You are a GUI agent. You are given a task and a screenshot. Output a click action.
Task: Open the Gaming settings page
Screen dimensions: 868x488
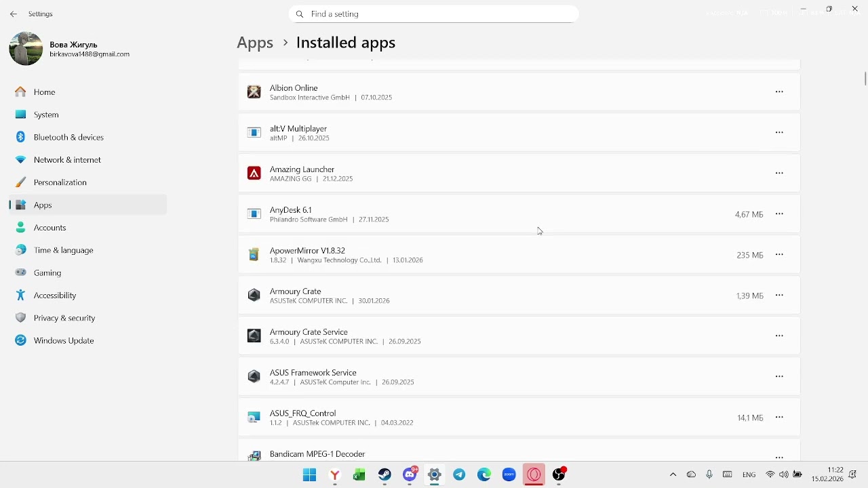(x=88, y=272)
